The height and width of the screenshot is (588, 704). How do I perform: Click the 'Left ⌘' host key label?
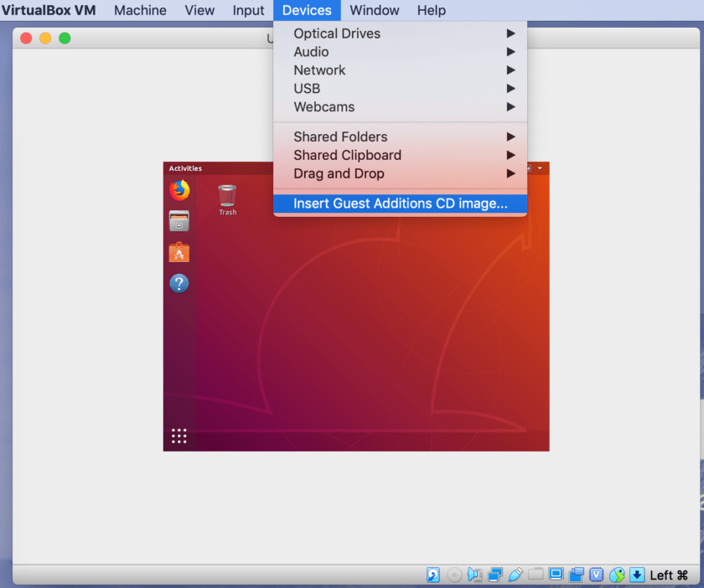click(669, 575)
